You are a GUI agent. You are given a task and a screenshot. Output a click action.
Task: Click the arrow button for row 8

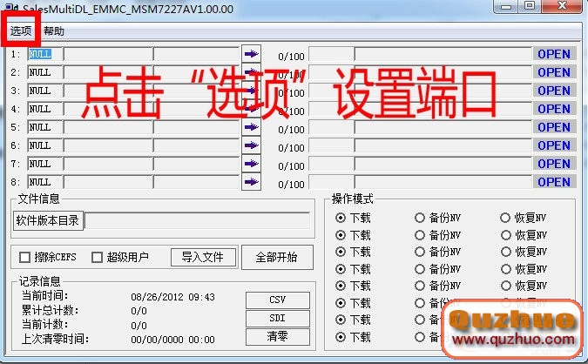point(251,182)
